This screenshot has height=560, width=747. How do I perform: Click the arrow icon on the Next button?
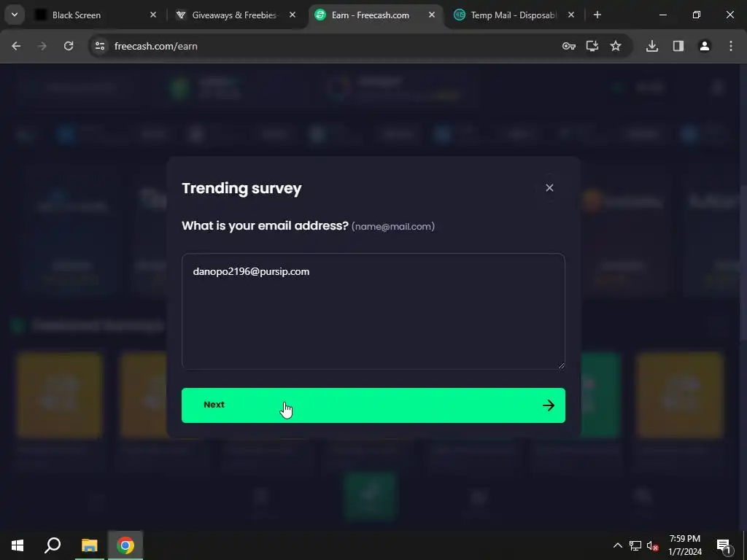[x=549, y=405]
